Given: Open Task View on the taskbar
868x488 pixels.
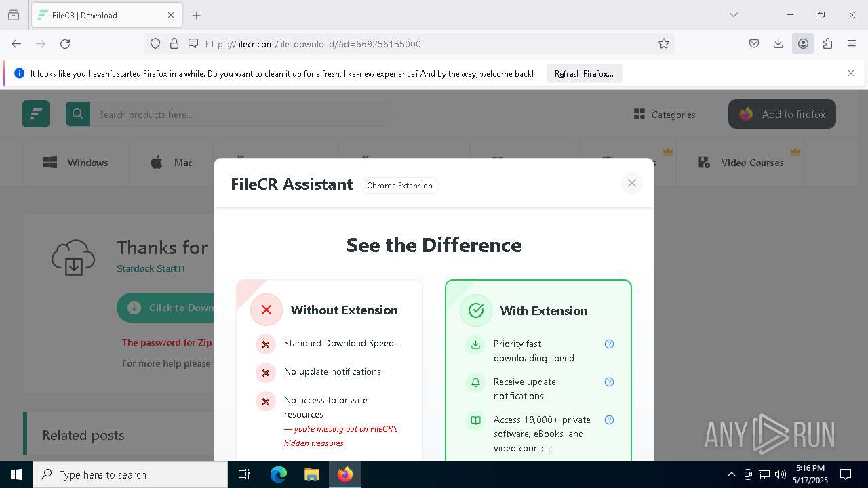Looking at the screenshot, I should tap(244, 474).
